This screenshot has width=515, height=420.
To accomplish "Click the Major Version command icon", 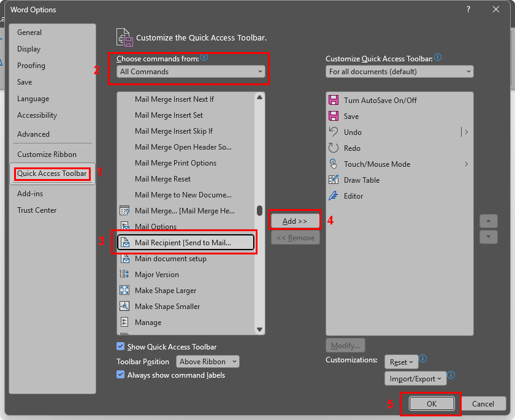I will coord(124,274).
